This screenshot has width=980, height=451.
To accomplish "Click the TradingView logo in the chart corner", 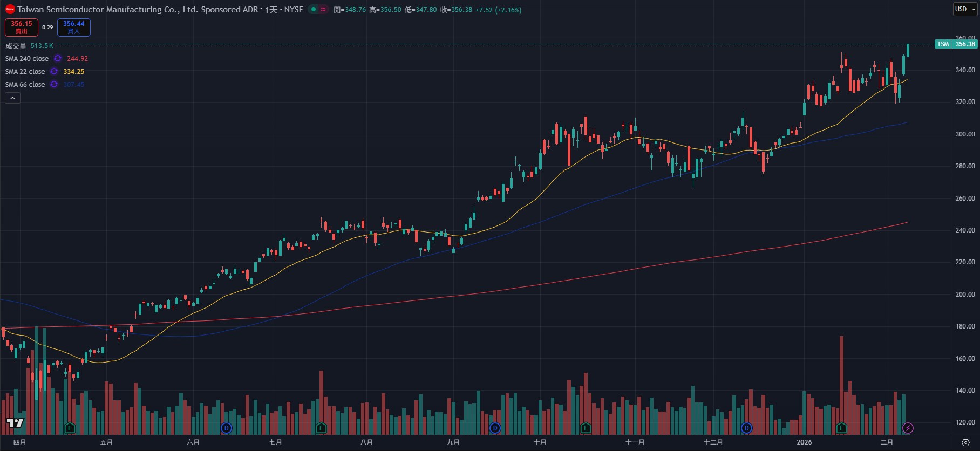I will coord(15,423).
